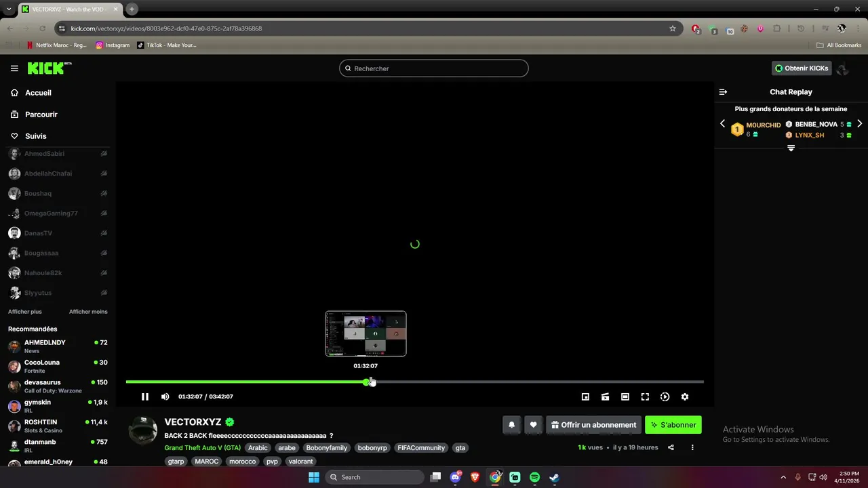
Task: Show next top donors
Action: (860, 124)
